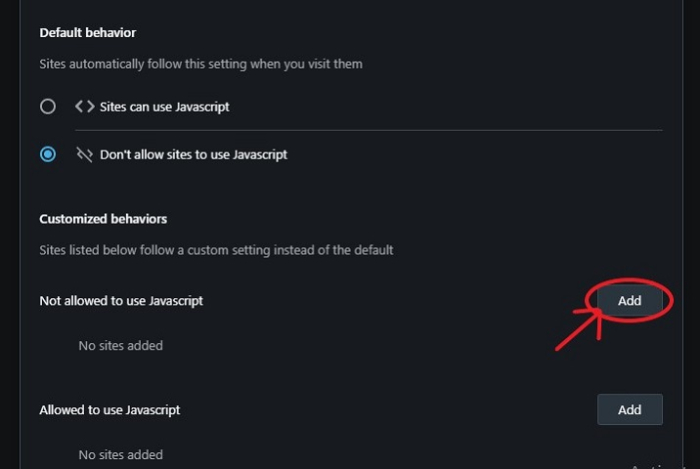
Task: Click the "Sites can use Javascript" option text
Action: point(165,107)
